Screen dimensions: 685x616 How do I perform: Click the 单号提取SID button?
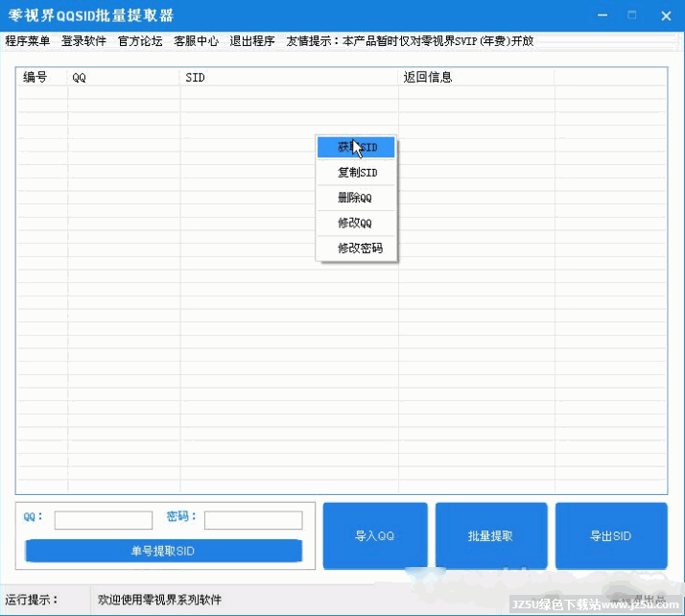(x=163, y=551)
